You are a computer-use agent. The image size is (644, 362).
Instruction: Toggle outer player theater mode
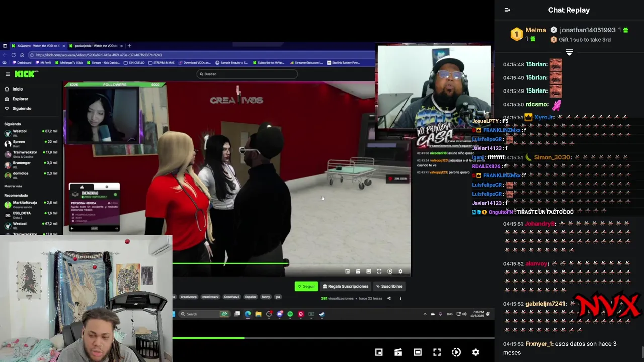tap(418, 352)
